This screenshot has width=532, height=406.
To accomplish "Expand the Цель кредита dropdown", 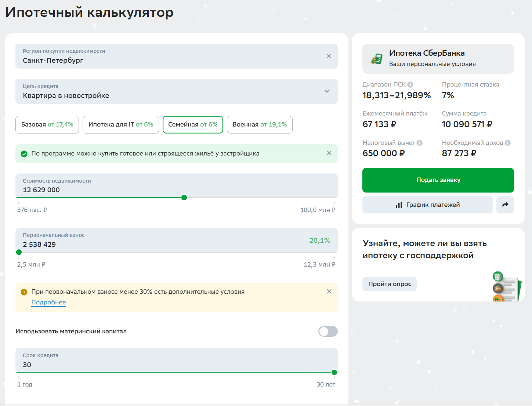I will click(x=326, y=91).
